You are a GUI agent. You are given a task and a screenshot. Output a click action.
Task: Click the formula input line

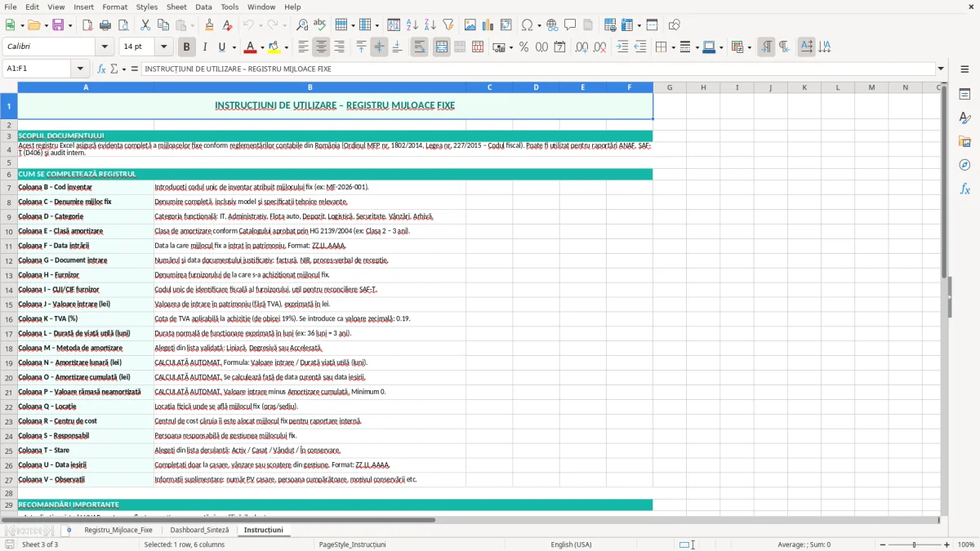(x=537, y=69)
